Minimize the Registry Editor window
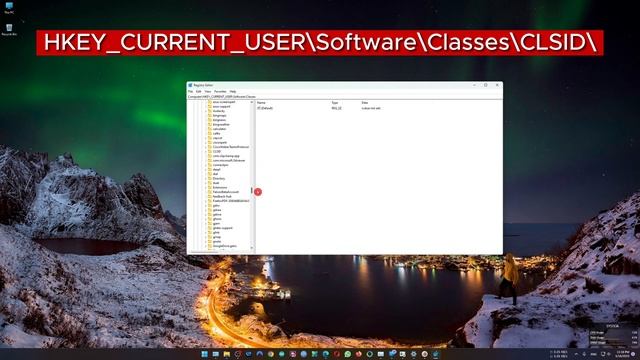The width and height of the screenshot is (640, 360). coord(474,85)
